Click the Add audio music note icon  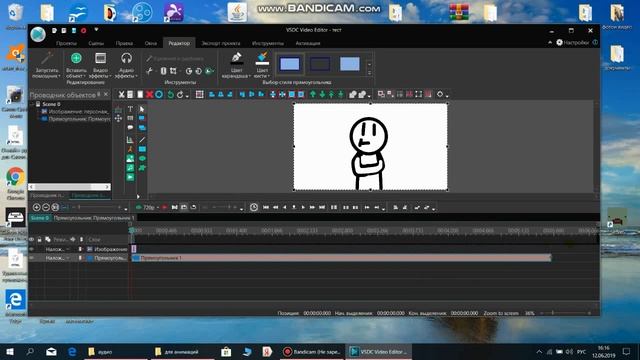pyautogui.click(x=130, y=168)
